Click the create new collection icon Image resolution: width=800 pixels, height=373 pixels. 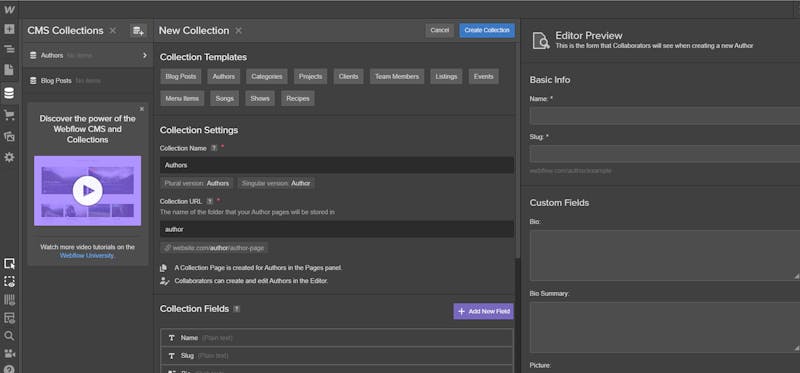138,31
